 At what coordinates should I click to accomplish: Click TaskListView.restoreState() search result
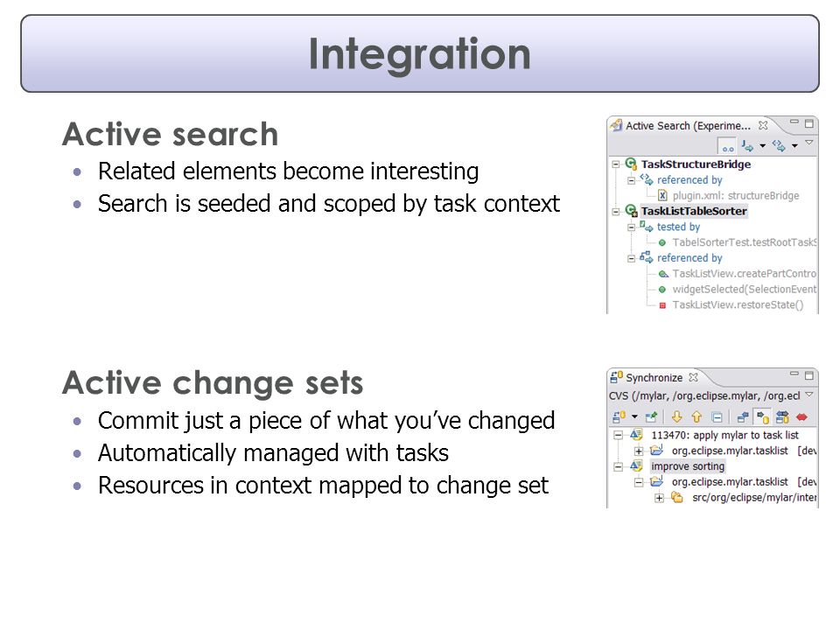point(738,304)
